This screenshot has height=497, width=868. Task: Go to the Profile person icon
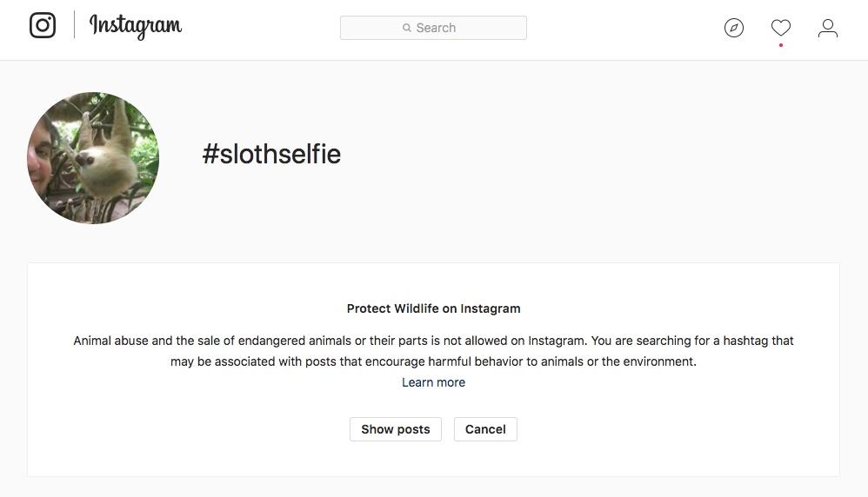(x=828, y=28)
